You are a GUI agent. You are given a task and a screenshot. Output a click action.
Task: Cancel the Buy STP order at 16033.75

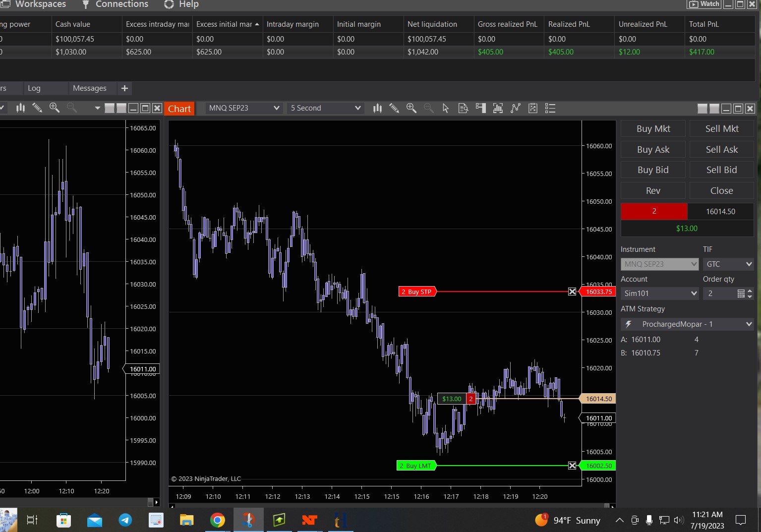[x=572, y=292]
